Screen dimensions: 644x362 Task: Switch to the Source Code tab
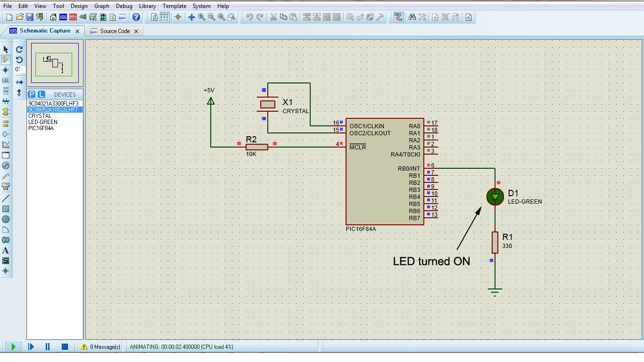pyautogui.click(x=115, y=31)
